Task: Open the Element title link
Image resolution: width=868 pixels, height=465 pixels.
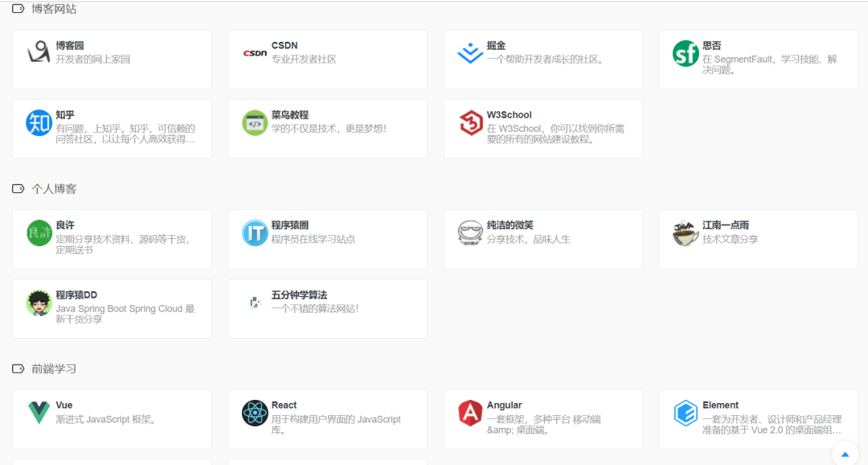Action: click(721, 405)
